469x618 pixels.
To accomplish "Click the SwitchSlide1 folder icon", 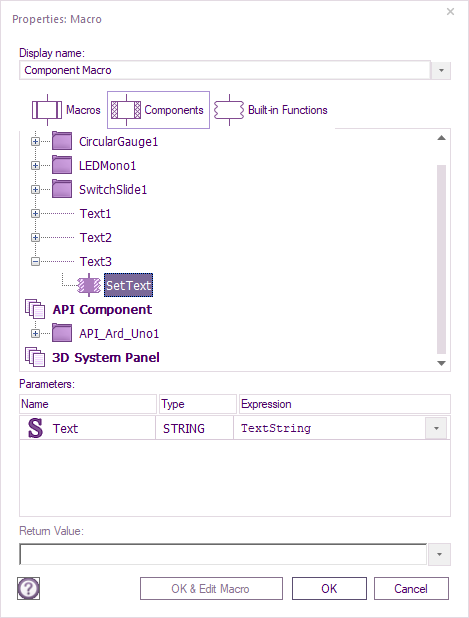I will 62,189.
